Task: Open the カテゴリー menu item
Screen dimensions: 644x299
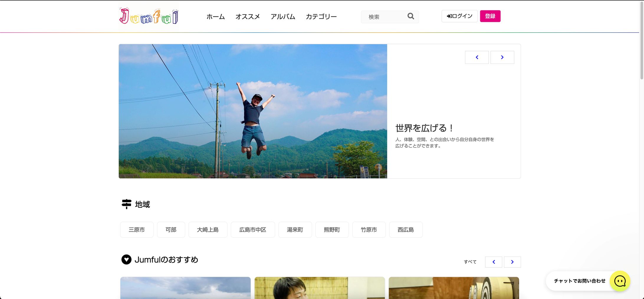Action: click(x=321, y=17)
